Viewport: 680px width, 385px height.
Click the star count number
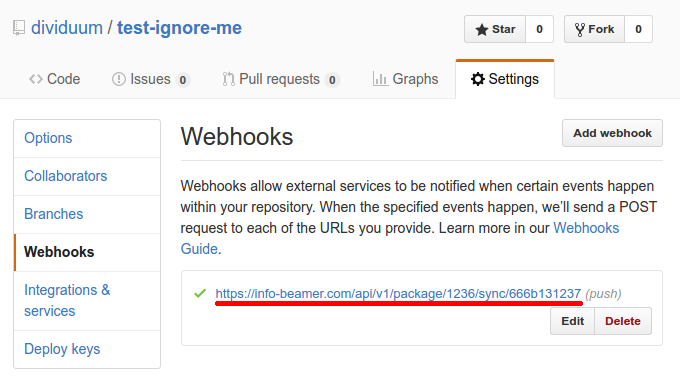pyautogui.click(x=539, y=29)
